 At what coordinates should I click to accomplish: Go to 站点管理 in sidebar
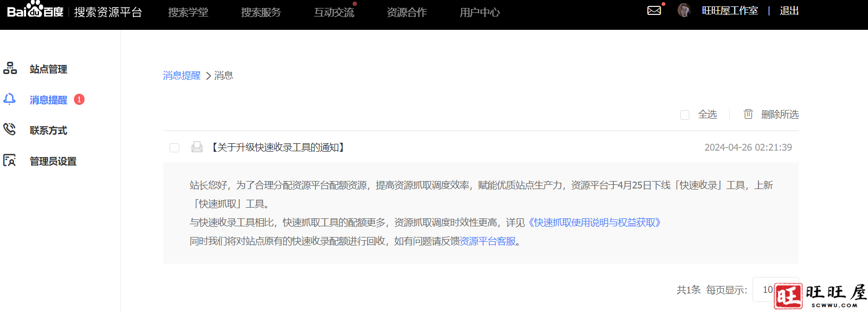[48, 69]
